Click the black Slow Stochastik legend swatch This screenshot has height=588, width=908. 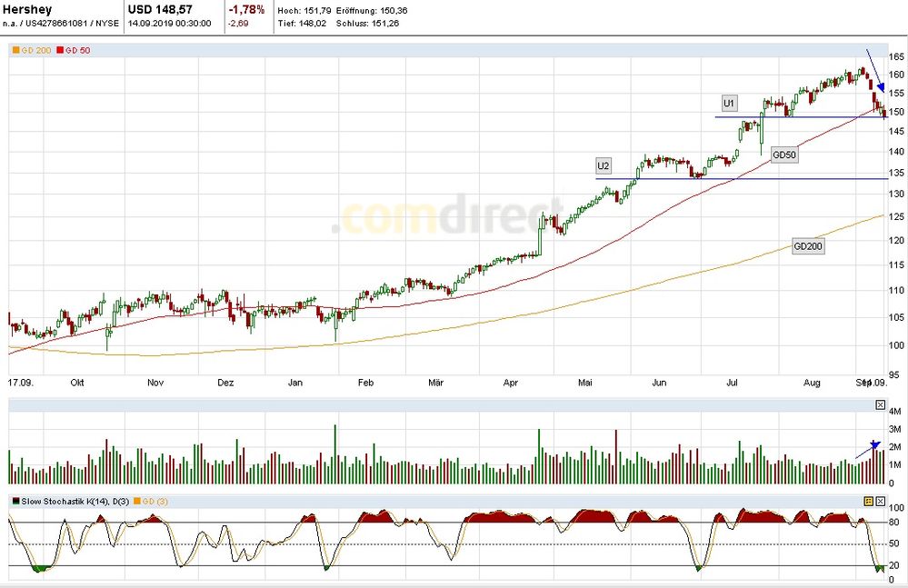[15, 501]
